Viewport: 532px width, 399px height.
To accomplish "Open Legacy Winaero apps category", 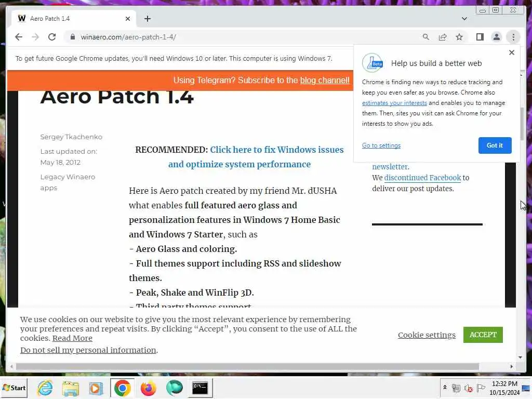I will tap(68, 182).
